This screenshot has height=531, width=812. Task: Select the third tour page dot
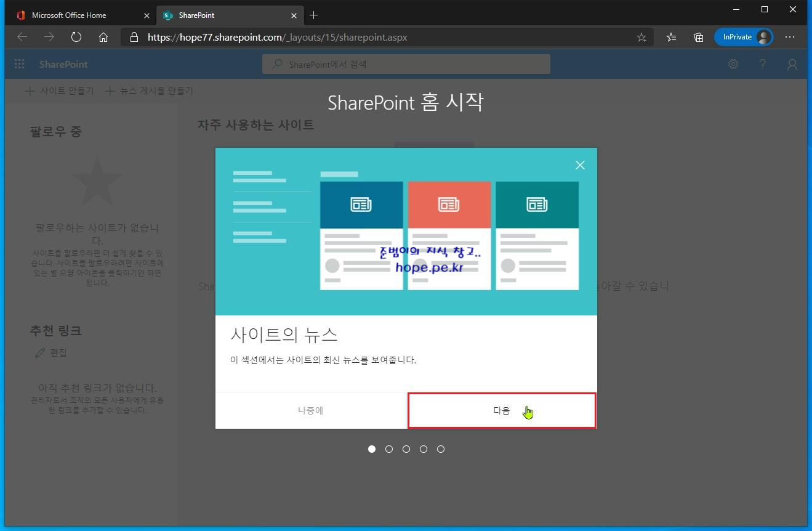click(x=406, y=449)
